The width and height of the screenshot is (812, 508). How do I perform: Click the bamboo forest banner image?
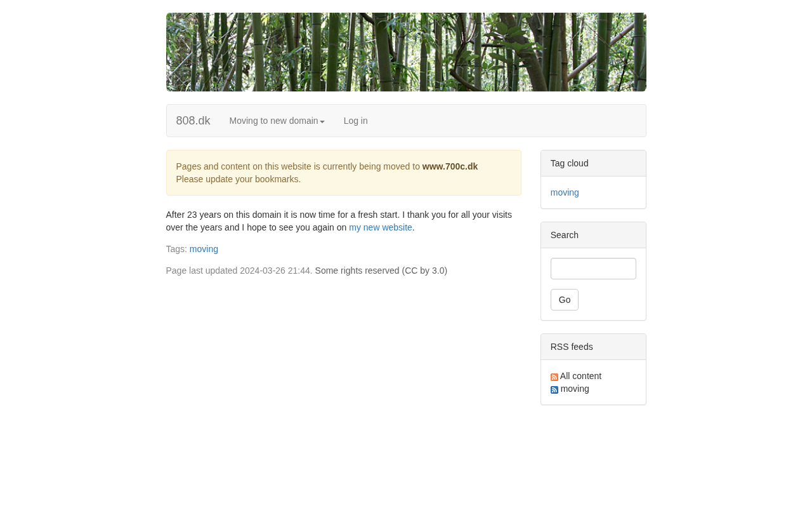tap(406, 52)
